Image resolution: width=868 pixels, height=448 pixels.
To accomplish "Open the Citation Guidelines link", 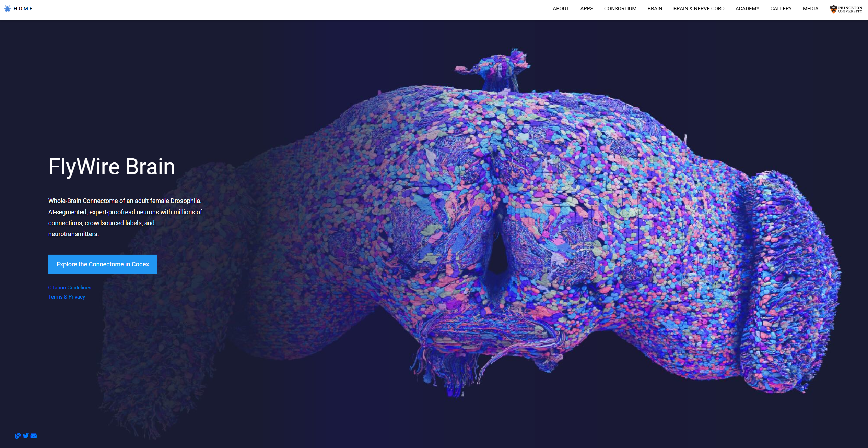I will (x=70, y=288).
